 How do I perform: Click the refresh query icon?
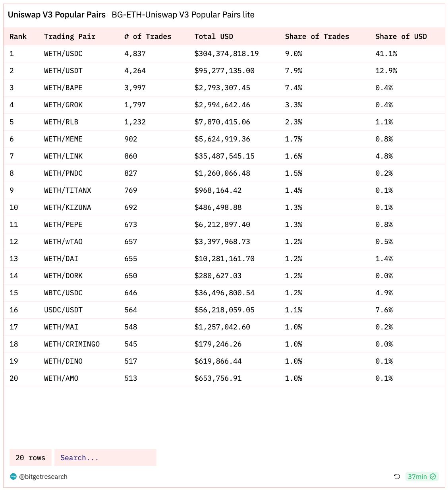[x=396, y=477]
